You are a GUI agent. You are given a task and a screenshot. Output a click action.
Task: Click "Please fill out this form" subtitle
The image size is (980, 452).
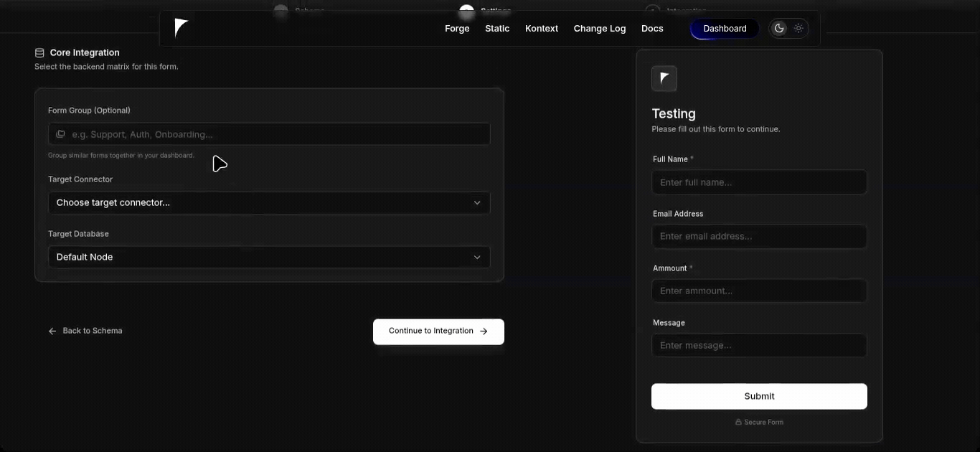716,129
